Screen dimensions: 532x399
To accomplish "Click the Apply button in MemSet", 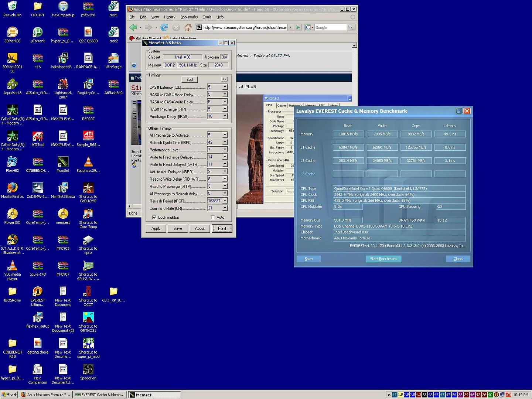I will (156, 228).
